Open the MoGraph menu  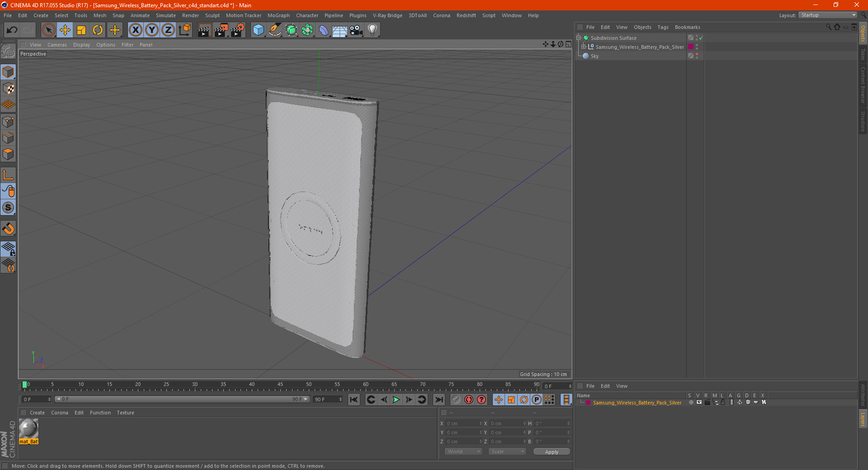(278, 15)
